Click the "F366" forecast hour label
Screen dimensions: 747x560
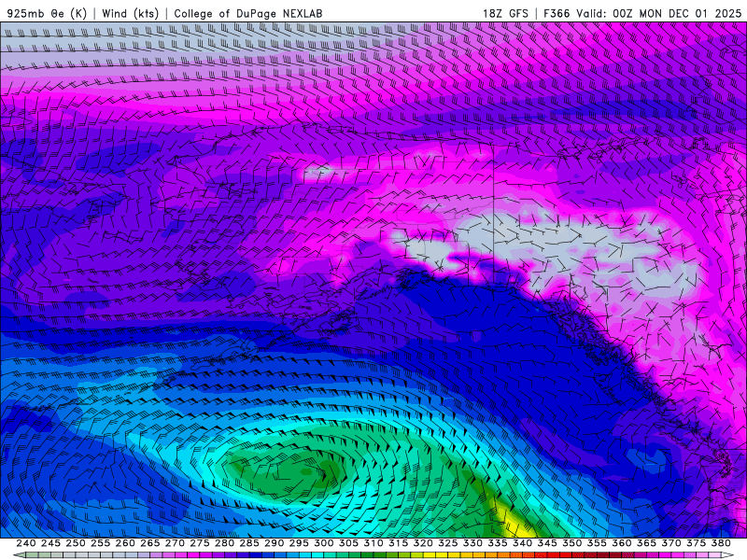point(557,13)
